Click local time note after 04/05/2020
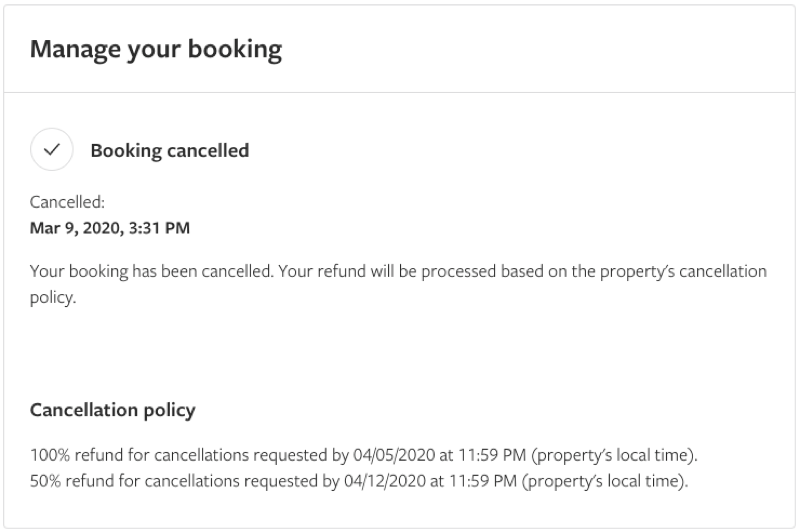Screen dimensions: 800x532 (x=614, y=455)
